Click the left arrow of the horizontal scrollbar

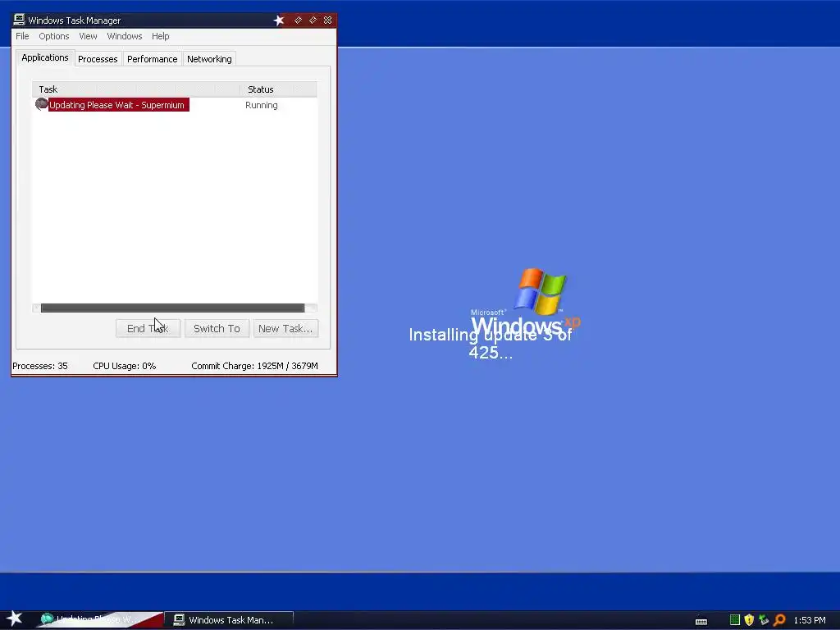(x=36, y=308)
